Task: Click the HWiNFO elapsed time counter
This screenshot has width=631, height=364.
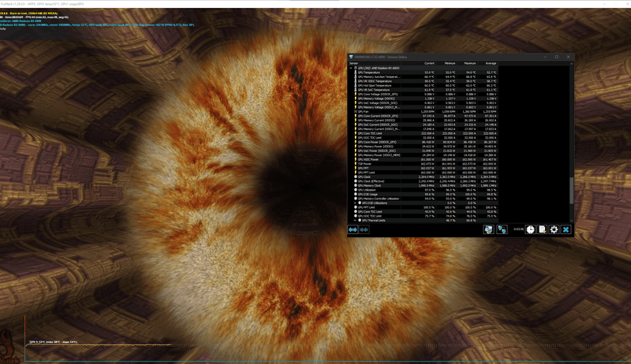Action: (518, 229)
